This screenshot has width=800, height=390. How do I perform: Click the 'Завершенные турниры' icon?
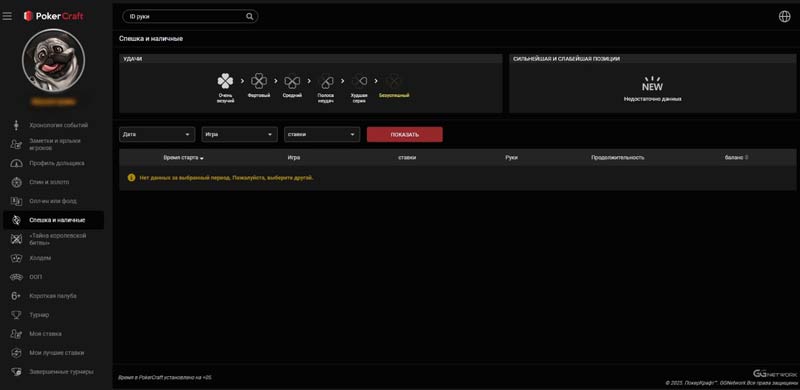coord(16,372)
